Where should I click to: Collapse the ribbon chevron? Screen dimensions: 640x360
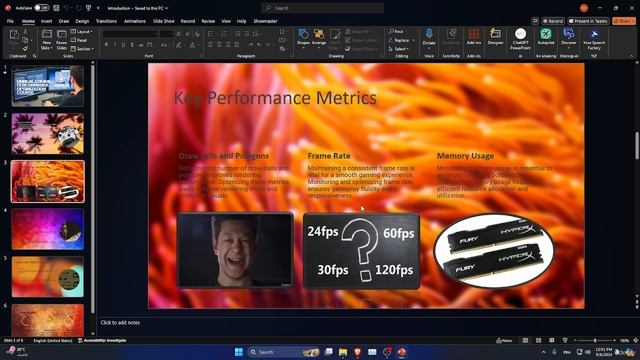point(632,56)
